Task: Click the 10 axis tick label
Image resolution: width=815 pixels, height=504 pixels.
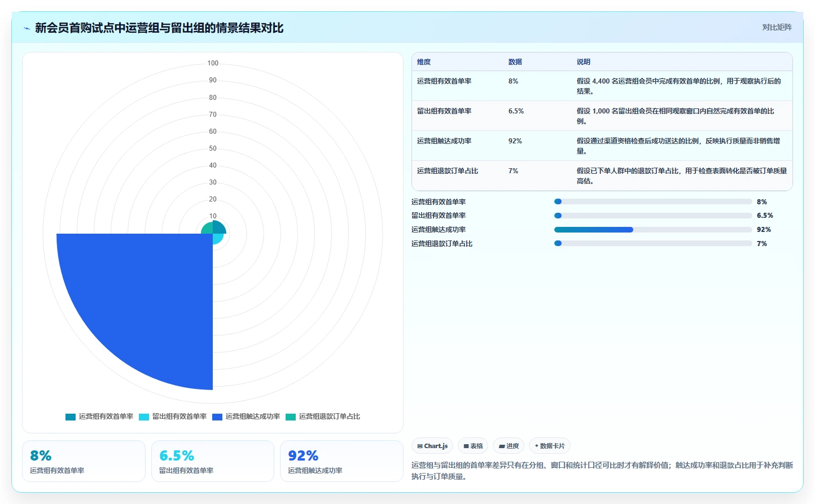Action: pyautogui.click(x=213, y=216)
